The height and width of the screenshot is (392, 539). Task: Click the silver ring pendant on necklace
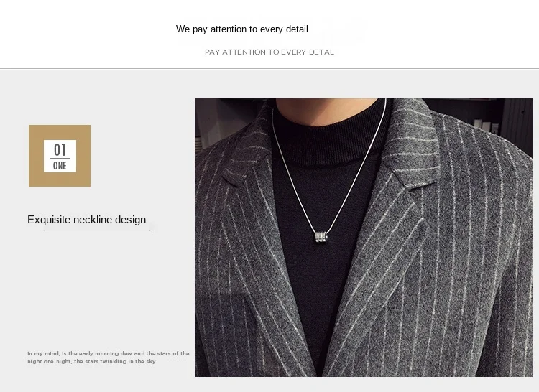321,237
